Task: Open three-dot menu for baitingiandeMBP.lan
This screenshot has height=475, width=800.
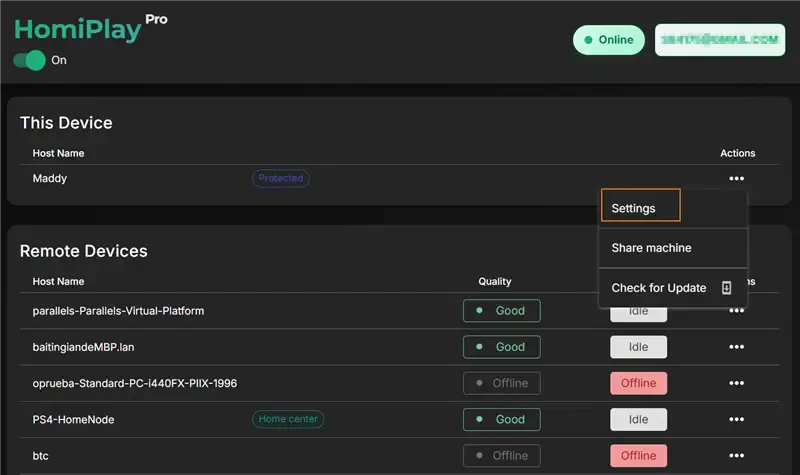Action: click(736, 347)
